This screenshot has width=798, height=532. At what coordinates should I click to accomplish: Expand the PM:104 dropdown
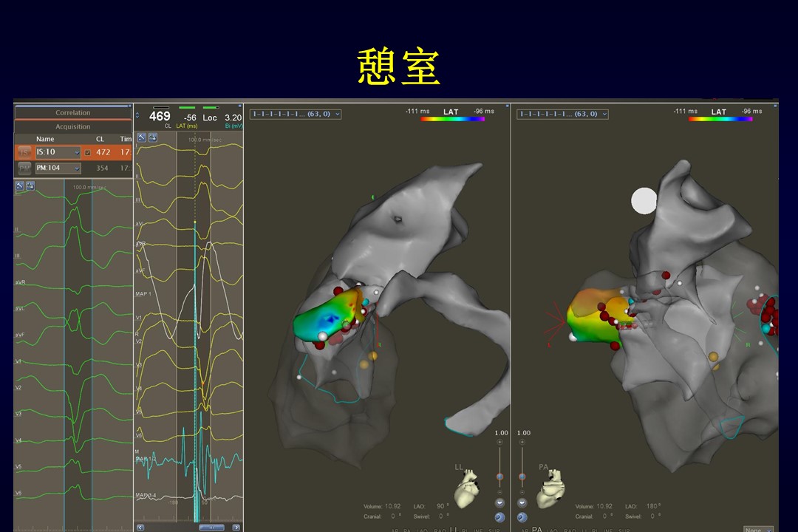point(58,168)
